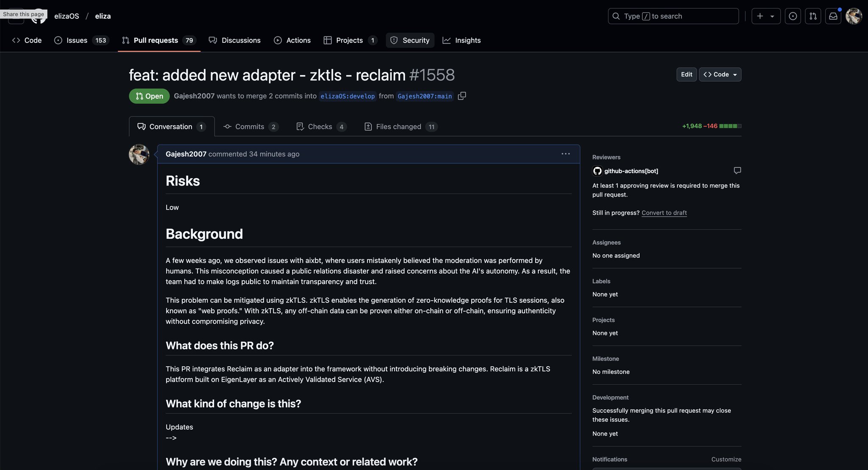
Task: Click the diffstat additions/deletions bar
Action: pos(730,126)
